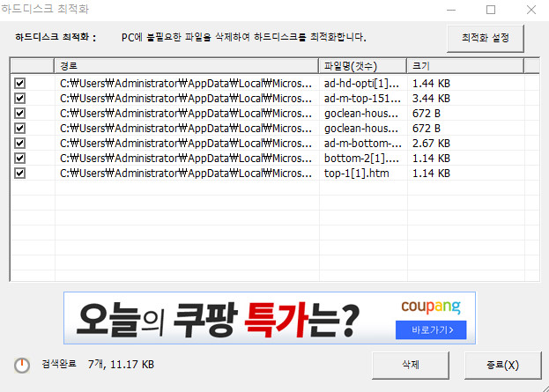Click the 바로가기 button in Coupang ad

[431, 330]
